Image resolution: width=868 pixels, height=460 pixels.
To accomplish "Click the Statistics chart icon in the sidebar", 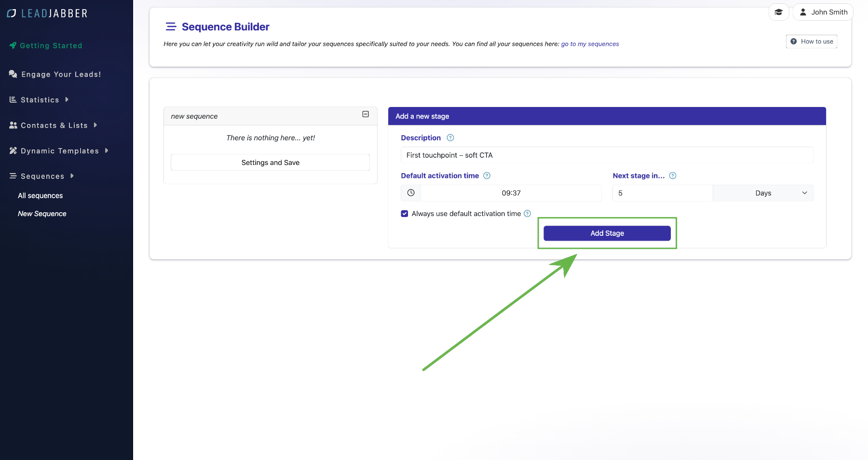I will click(13, 100).
